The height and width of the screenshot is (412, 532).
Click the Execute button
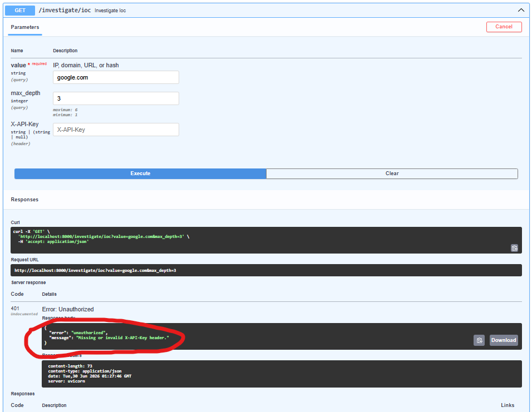coord(140,173)
